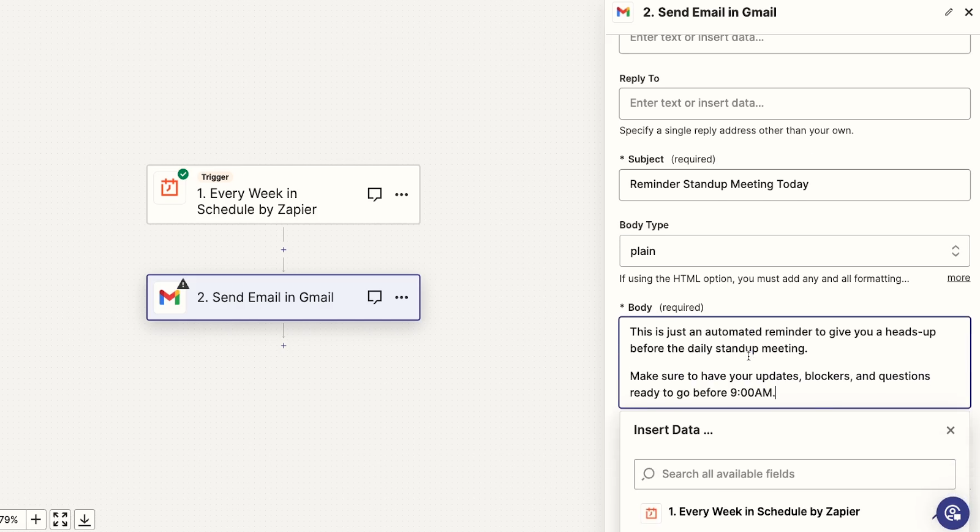Viewport: 980px width, 532px height.
Task: Open three-dot menu on Send Email step
Action: point(402,297)
